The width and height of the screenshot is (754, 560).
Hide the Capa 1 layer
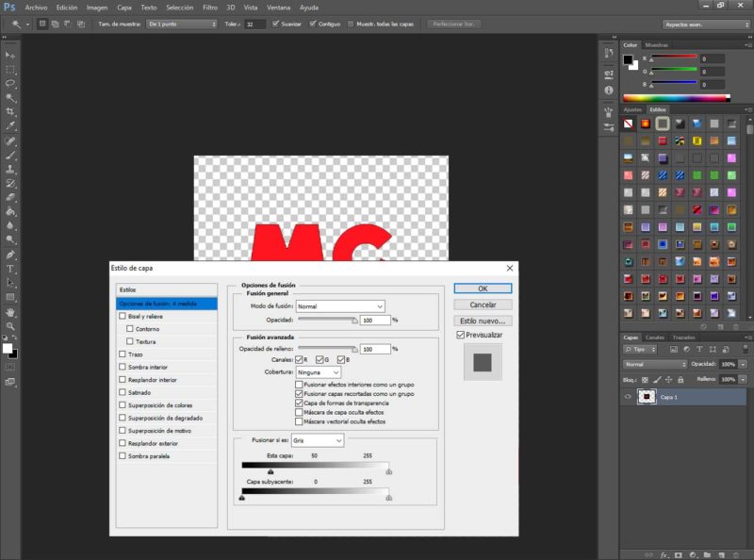pyautogui.click(x=628, y=397)
